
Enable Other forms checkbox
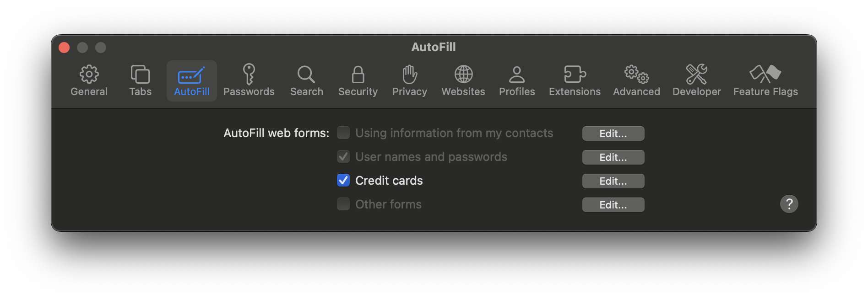point(343,204)
